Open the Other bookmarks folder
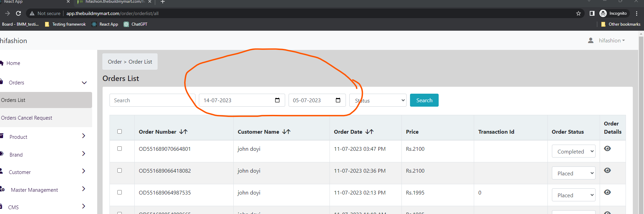Image resolution: width=644 pixels, height=214 pixels. pos(621,24)
